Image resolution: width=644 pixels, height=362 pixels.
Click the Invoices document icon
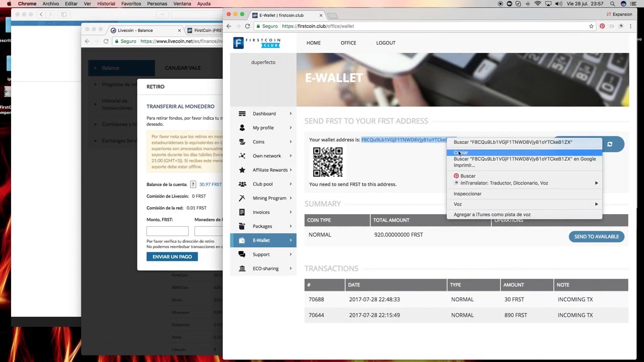click(x=242, y=212)
